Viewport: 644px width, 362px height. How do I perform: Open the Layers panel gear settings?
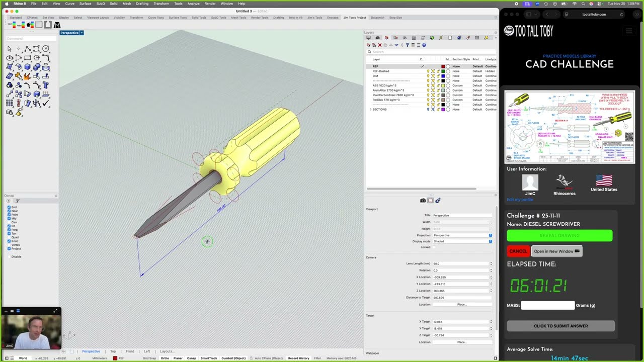coord(495,33)
